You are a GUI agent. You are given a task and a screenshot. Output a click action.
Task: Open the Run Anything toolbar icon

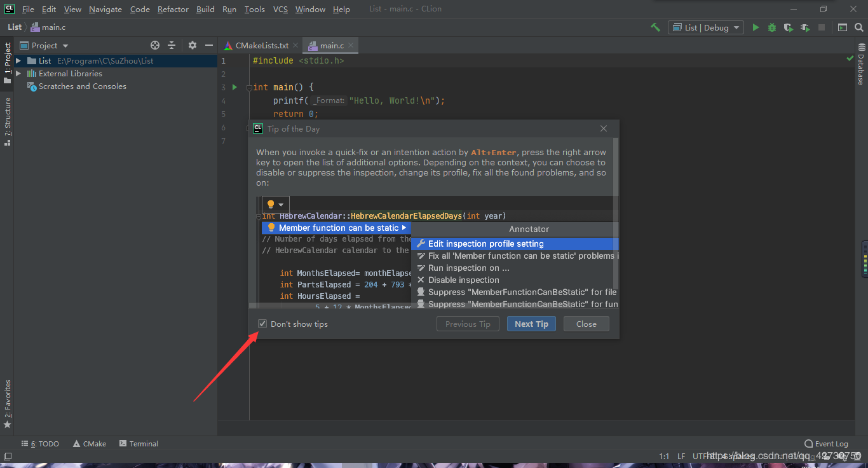pos(843,27)
